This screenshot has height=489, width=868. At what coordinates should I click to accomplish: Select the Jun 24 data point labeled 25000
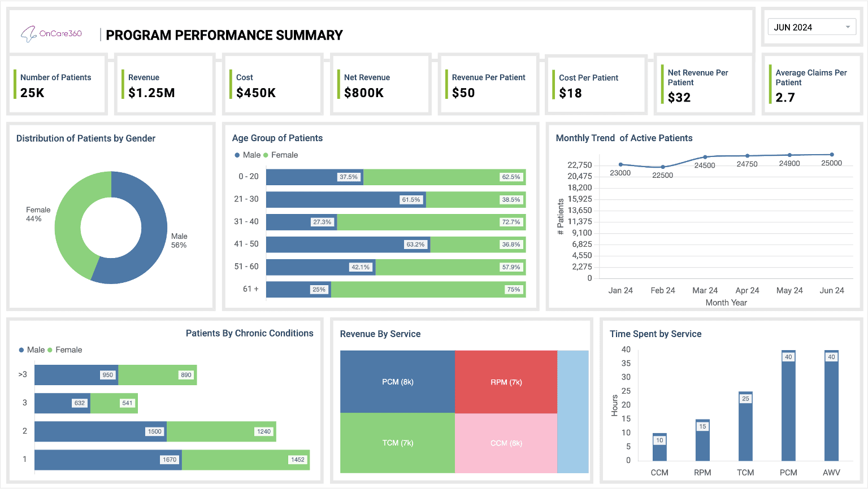832,154
